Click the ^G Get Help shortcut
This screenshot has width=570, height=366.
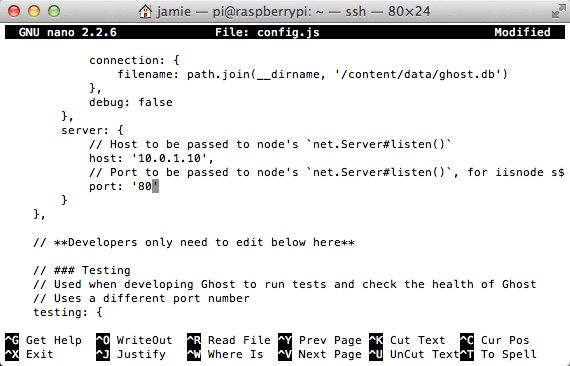pyautogui.click(x=43, y=340)
